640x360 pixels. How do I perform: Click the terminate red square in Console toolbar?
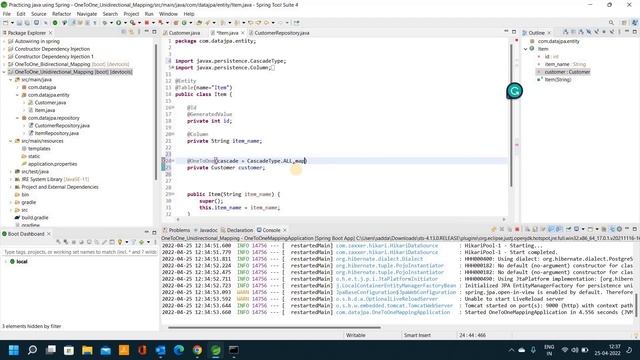tap(517, 229)
